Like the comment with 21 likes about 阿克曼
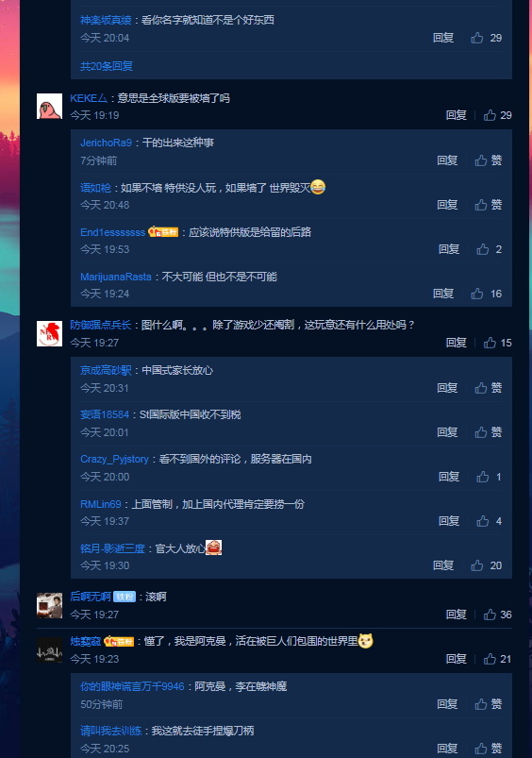 [x=498, y=659]
